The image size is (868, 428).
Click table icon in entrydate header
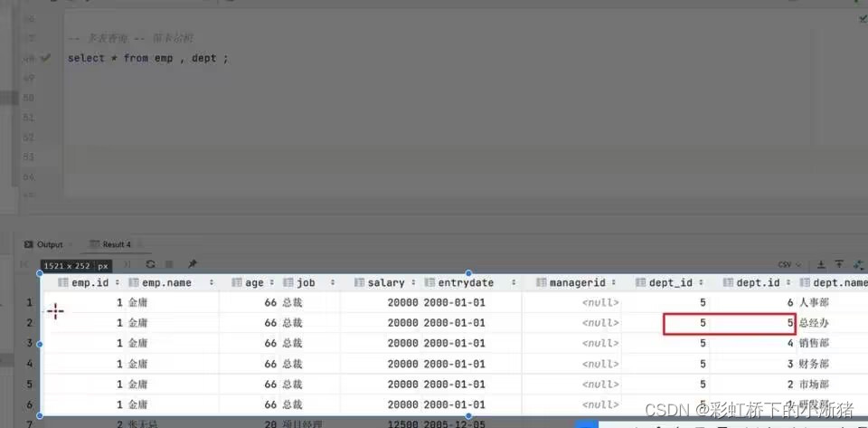coord(429,283)
